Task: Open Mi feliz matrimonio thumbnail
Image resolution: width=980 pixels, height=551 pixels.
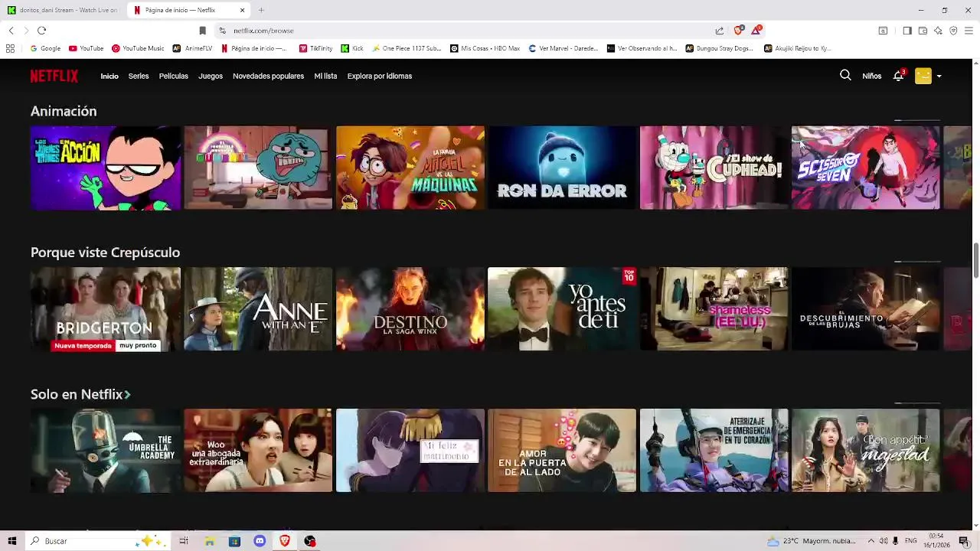Action: (410, 450)
